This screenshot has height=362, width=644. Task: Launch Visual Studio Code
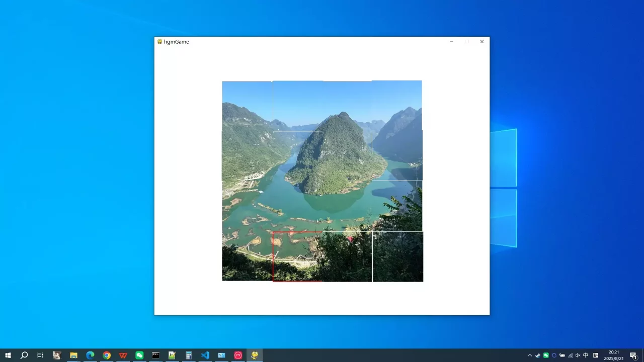205,355
